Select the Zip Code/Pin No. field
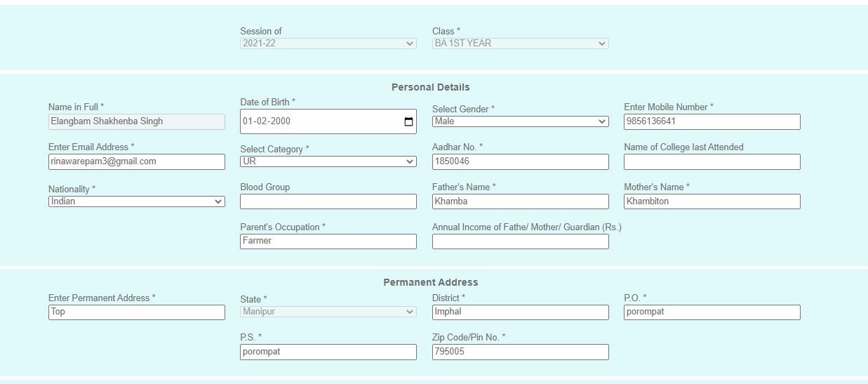868x384 pixels. pyautogui.click(x=521, y=352)
